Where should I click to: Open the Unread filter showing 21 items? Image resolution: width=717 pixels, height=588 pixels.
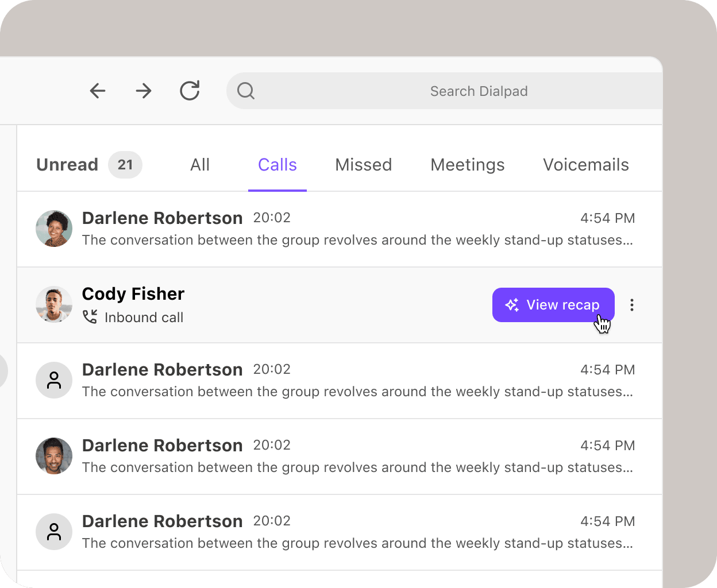[67, 165]
